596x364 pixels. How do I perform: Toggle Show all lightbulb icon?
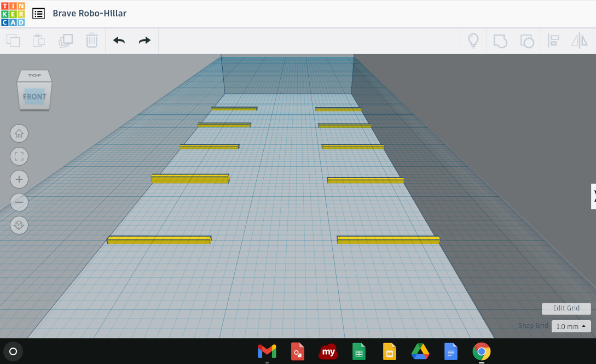point(473,40)
